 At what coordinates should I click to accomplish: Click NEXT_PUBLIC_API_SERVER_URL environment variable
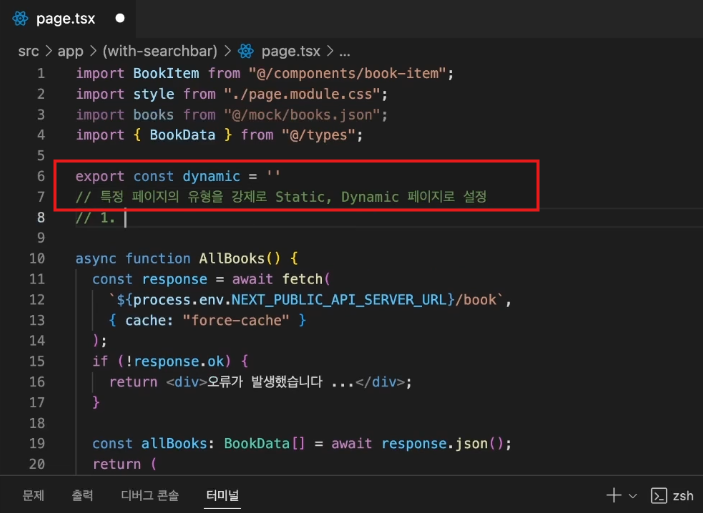pyautogui.click(x=339, y=300)
